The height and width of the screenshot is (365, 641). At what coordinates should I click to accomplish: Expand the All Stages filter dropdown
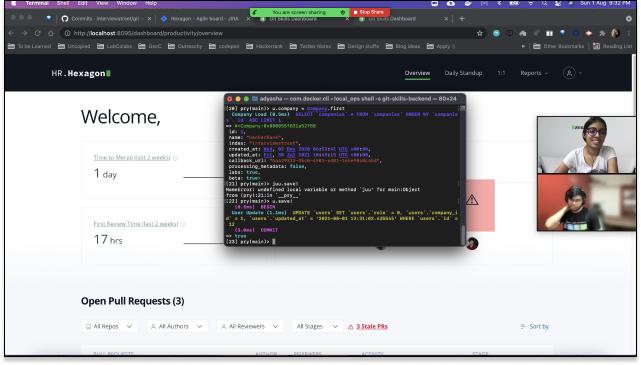317,327
